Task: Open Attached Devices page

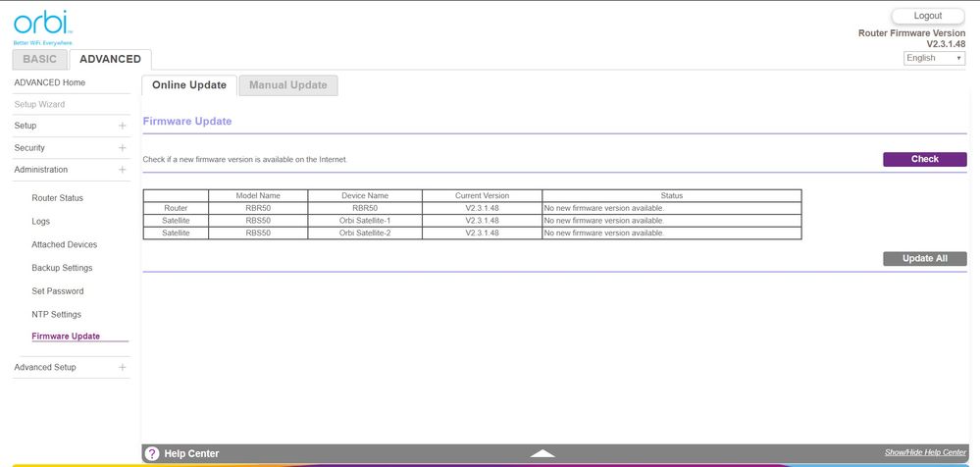Action: 65,244
